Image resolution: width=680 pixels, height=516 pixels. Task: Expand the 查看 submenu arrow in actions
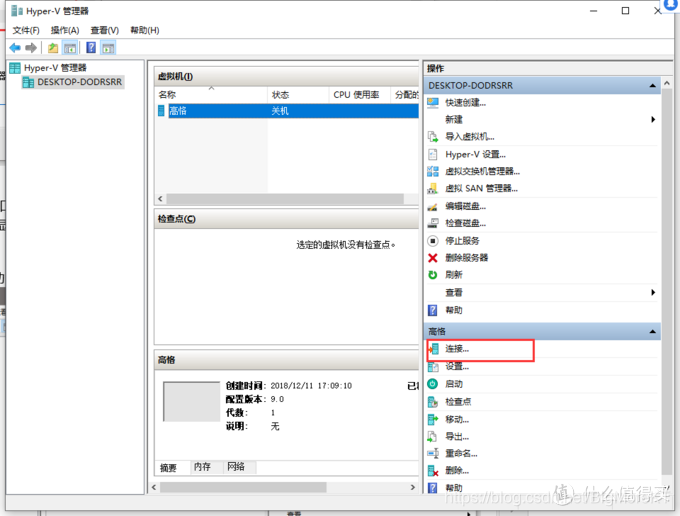(653, 293)
